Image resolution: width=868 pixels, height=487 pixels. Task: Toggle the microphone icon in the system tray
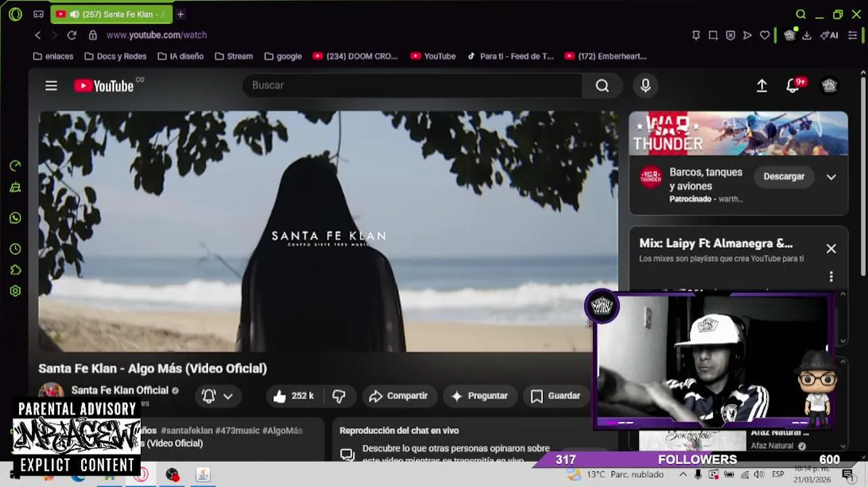pyautogui.click(x=698, y=474)
